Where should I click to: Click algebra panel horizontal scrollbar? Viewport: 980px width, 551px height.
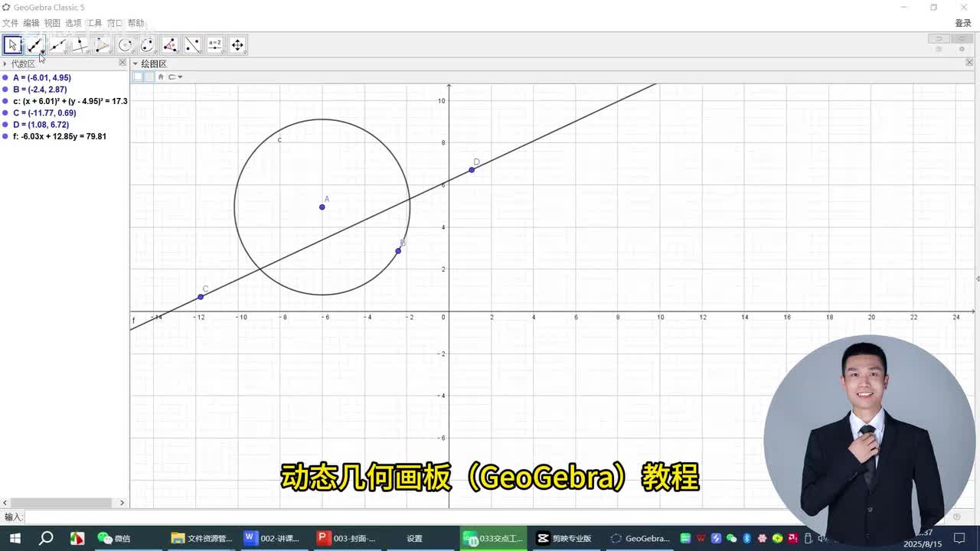pos(60,502)
